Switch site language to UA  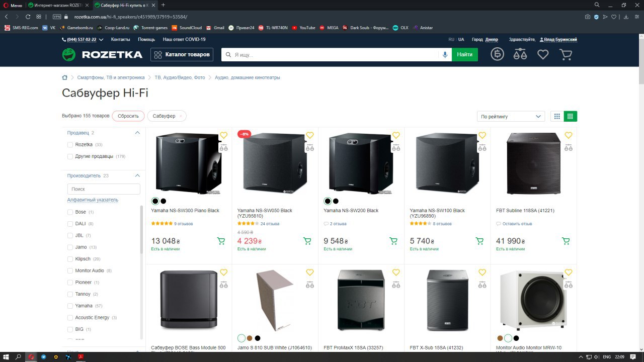tap(461, 39)
